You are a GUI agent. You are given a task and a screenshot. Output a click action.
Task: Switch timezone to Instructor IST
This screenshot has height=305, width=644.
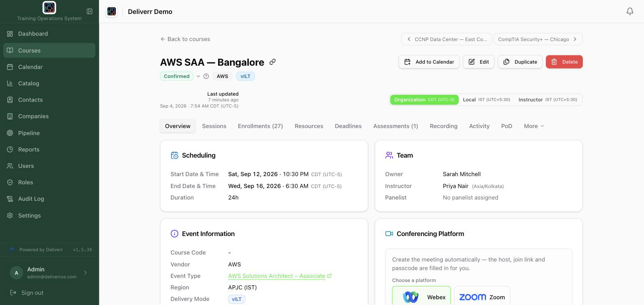tap(547, 100)
